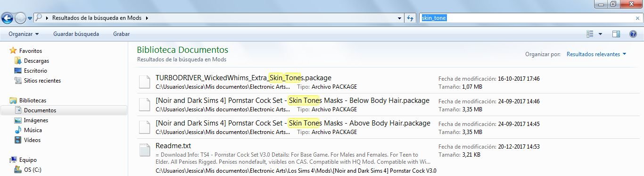This screenshot has height=176, width=644.
Task: Click the Documentos library icon
Action: click(x=18, y=110)
